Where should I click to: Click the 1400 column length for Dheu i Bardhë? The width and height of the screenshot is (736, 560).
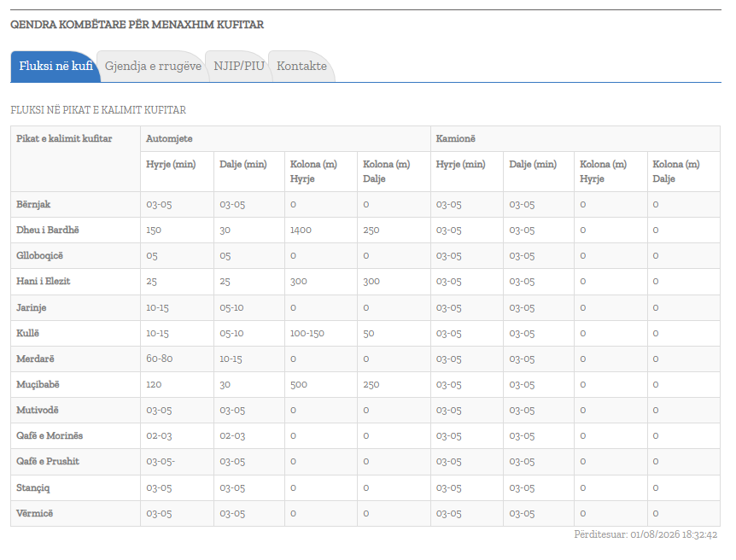[301, 230]
